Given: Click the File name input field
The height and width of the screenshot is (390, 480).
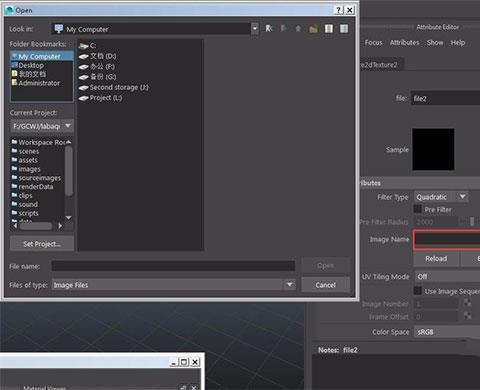Looking at the screenshot, I should (x=173, y=266).
